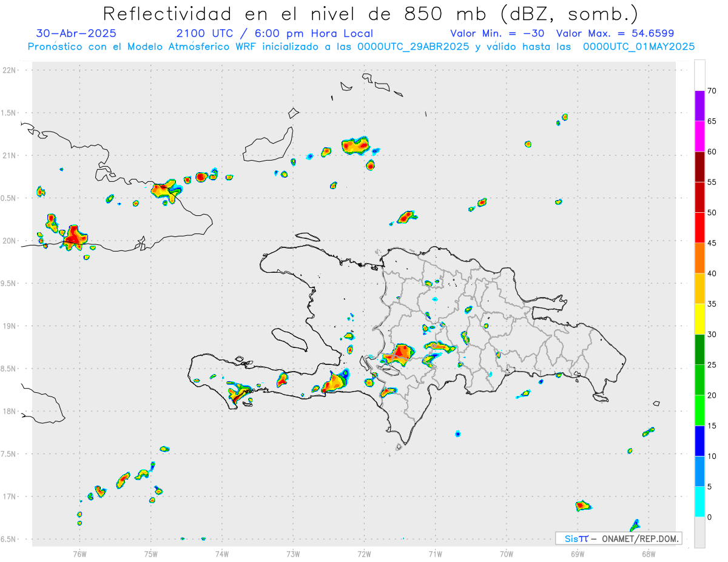Click the "70" value on the color scale
The height and width of the screenshot is (562, 728).
tap(712, 91)
